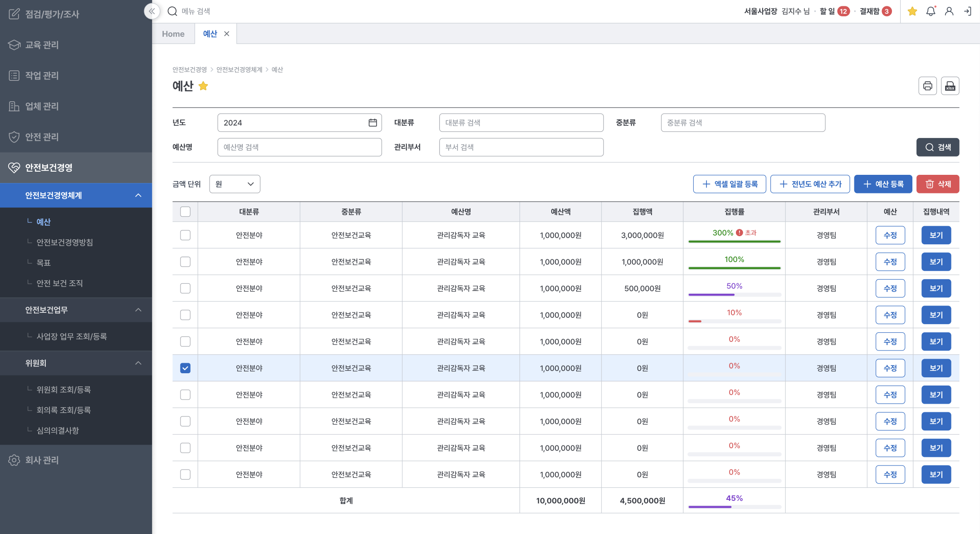Collapse the 위원회 sidebar section
Screen dimensions: 980x534
(x=138, y=363)
